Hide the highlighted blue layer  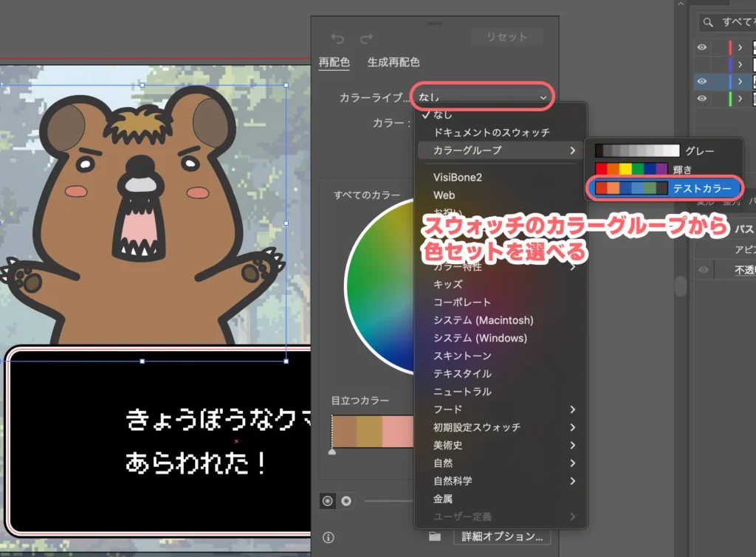point(702,81)
